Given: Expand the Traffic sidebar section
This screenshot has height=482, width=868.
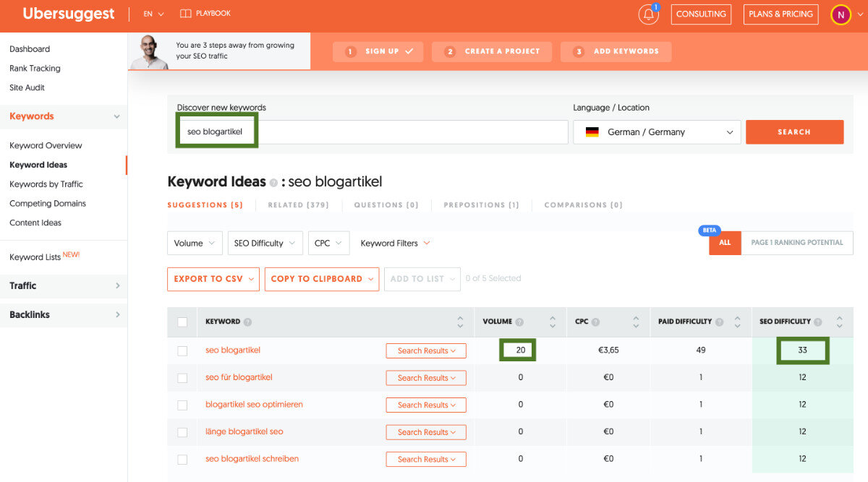Looking at the screenshot, I should tap(64, 286).
